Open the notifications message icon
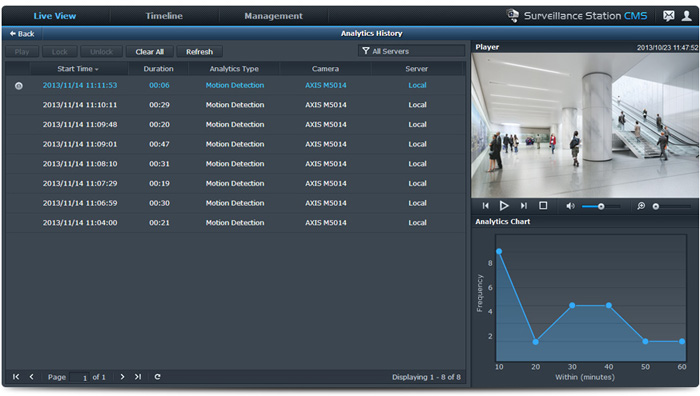This screenshot has width=700, height=396. (x=668, y=16)
